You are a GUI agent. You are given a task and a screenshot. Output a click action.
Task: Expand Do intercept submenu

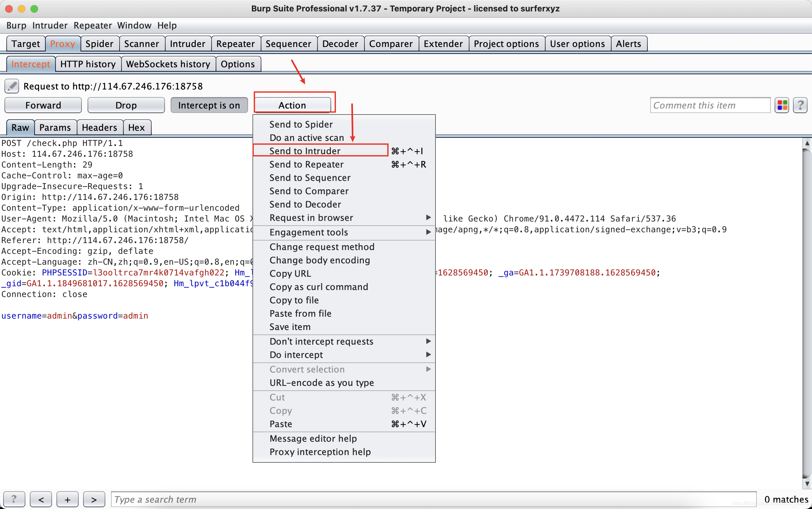(344, 355)
